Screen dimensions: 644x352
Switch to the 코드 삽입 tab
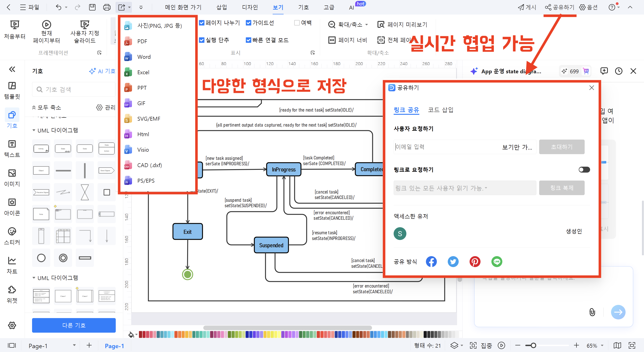click(440, 110)
